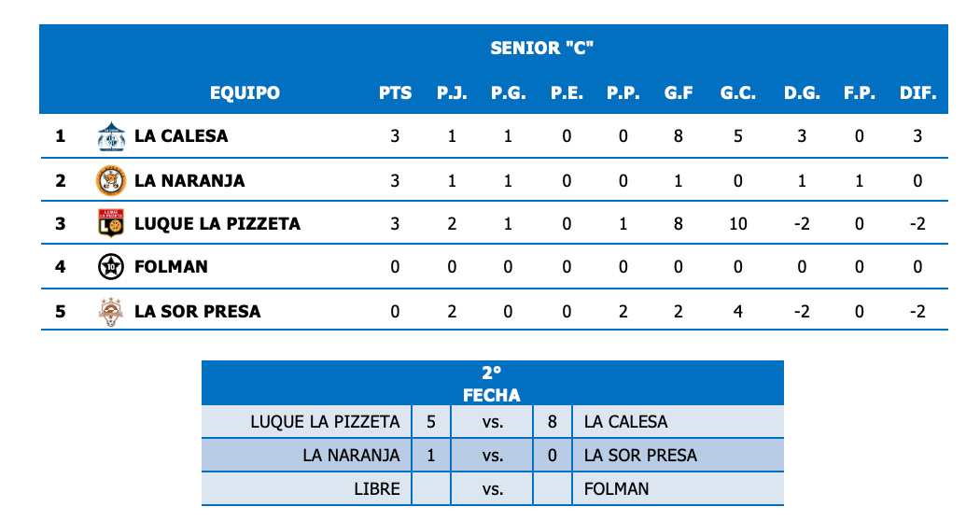The image size is (980, 521).
Task: Click the LIBRE cell in fixtures
Action: coord(377,488)
